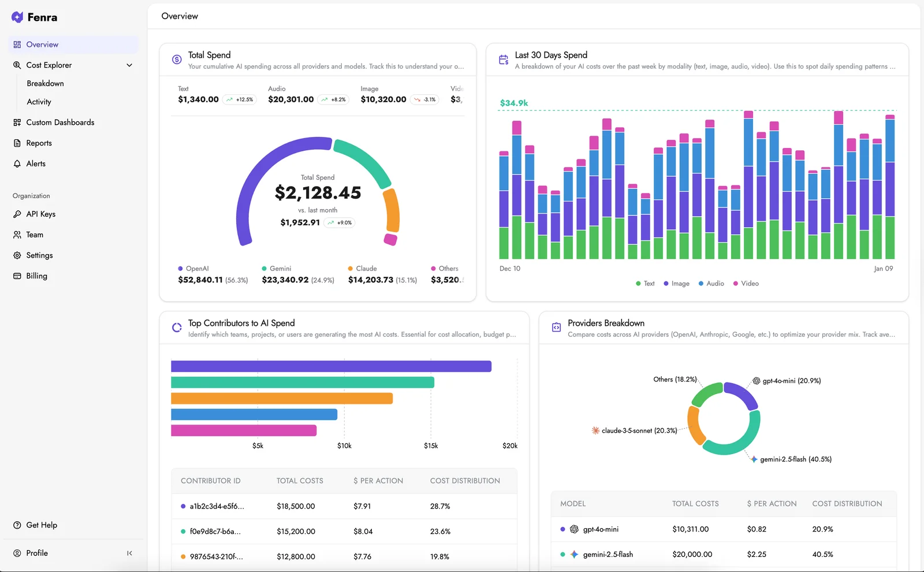Open the Team page link
Screen dimensions: 924x572
[35, 235]
